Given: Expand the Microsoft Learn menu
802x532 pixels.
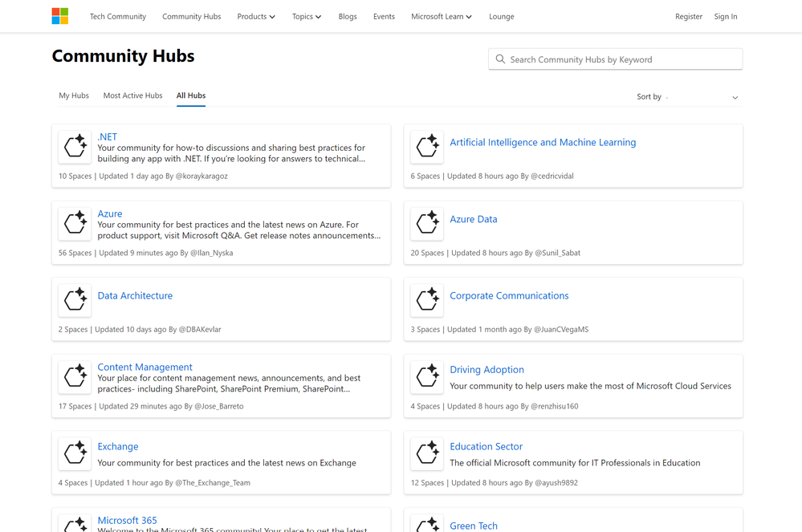Looking at the screenshot, I should [x=442, y=16].
